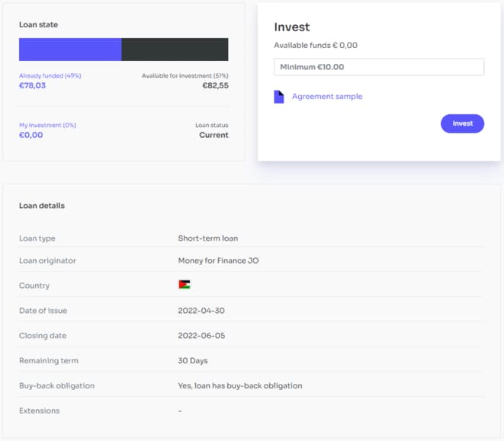Click the dark available portion of progress bar
Screen dimensions: 504x441
pos(175,50)
